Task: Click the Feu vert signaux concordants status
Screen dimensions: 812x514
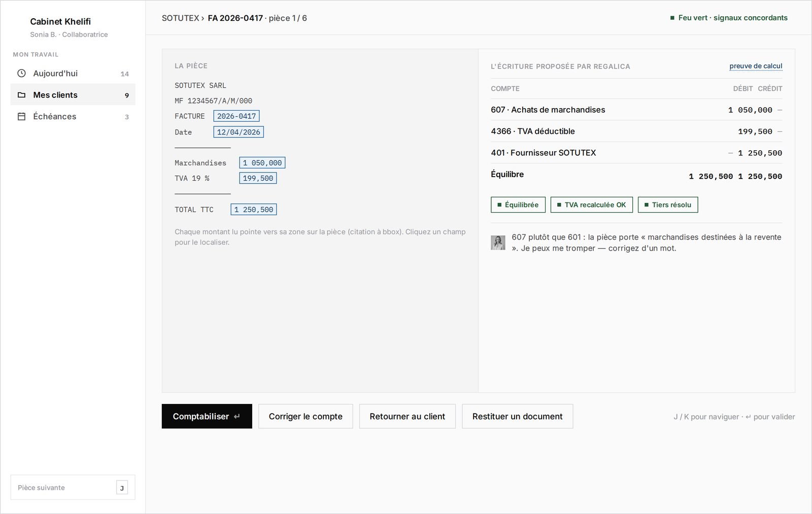Action: pos(729,18)
